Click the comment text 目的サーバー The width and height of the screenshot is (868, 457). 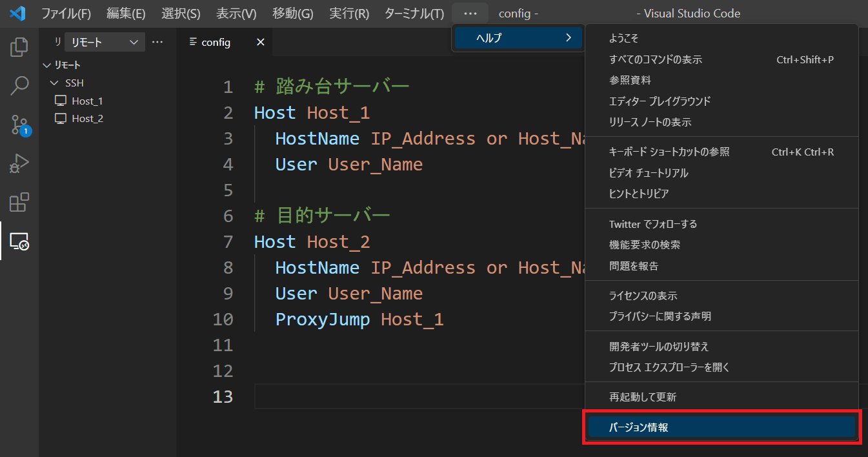[333, 216]
